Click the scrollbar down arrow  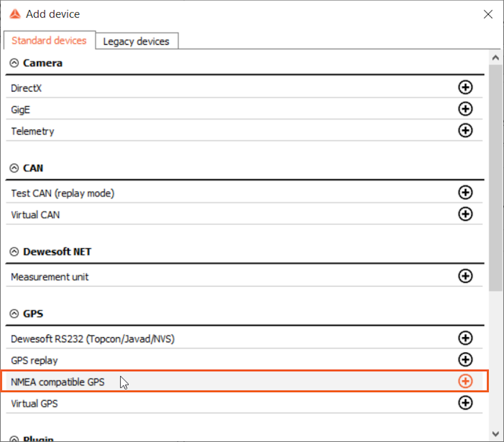pyautogui.click(x=496, y=434)
